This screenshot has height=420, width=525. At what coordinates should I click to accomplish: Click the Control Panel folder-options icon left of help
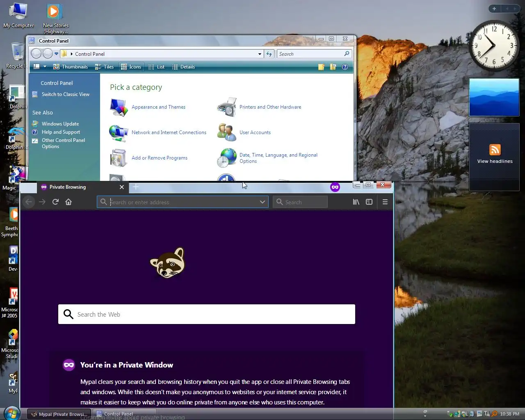coord(333,67)
